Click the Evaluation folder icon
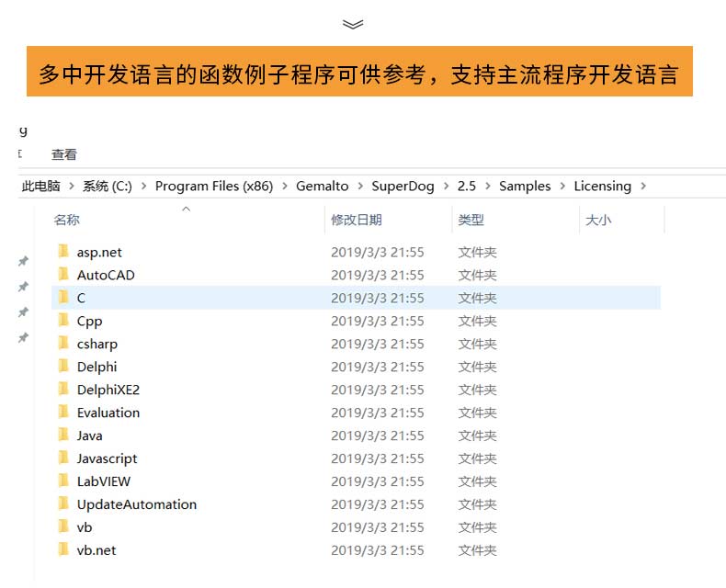Image resolution: width=726 pixels, height=588 pixels. click(x=63, y=412)
